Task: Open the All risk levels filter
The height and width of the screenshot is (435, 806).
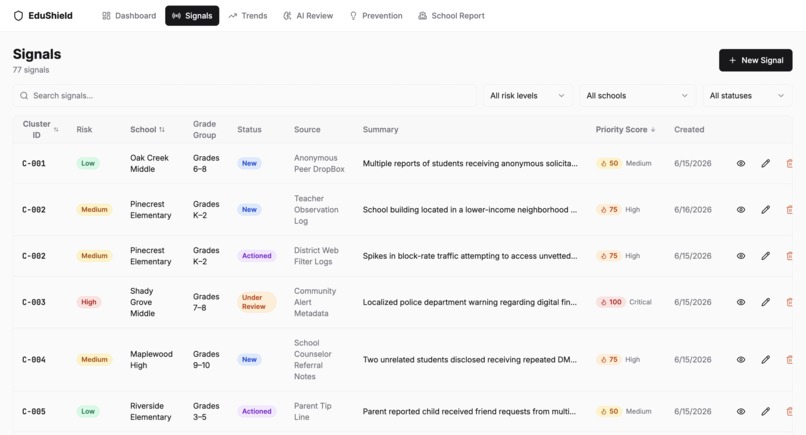Action: 527,96
